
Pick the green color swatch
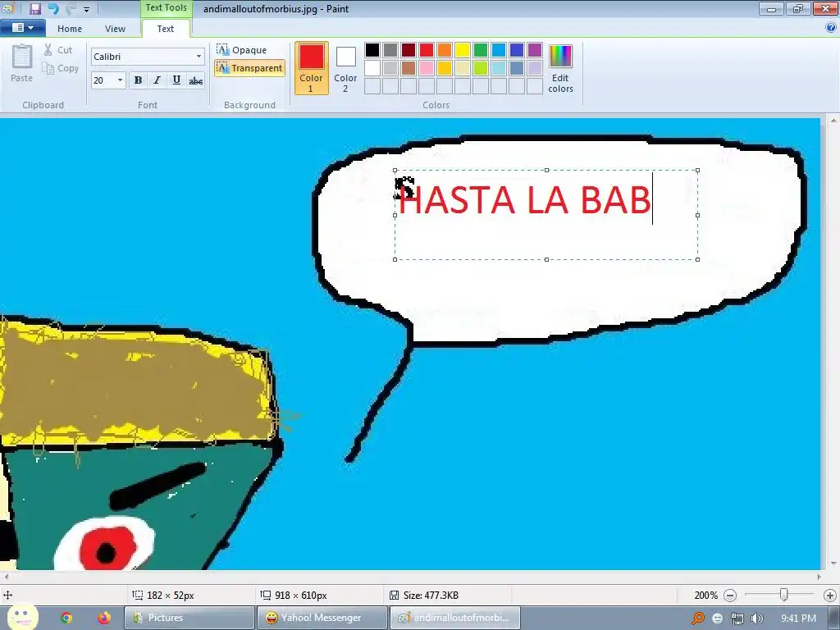click(481, 50)
